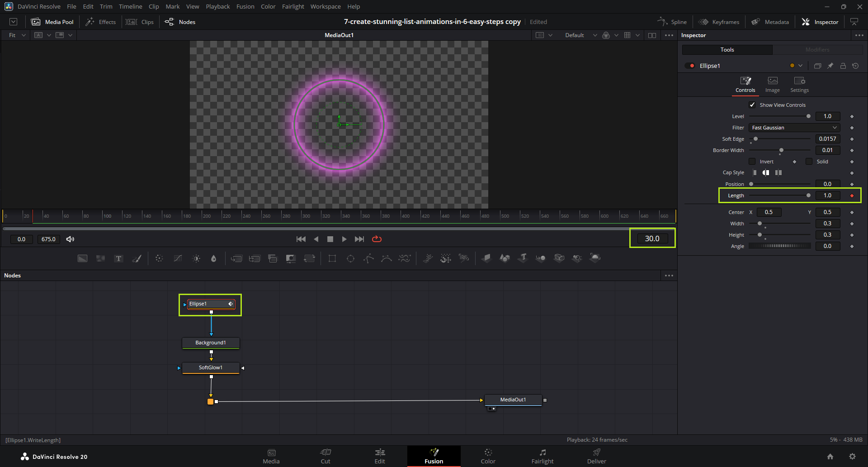Uncheck Show View Controls
This screenshot has height=467, width=868.
point(752,105)
